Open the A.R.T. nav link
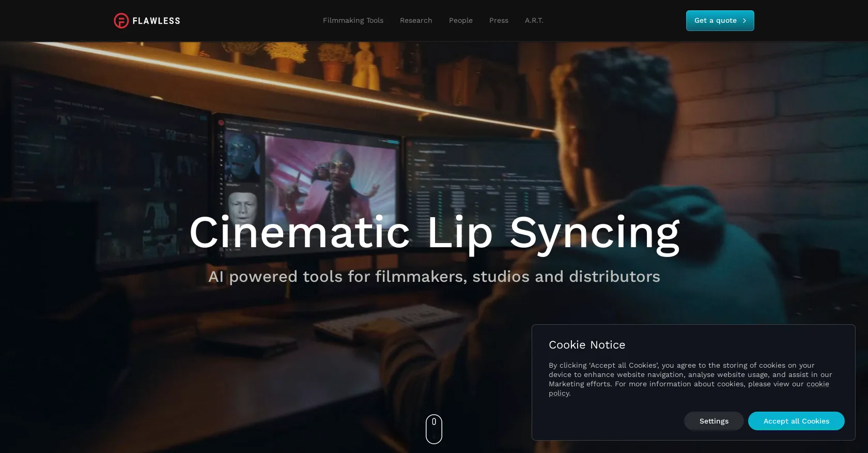 coord(534,21)
